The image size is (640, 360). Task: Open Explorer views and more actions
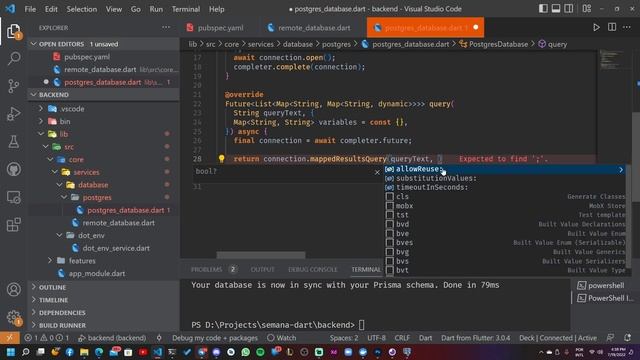(x=166, y=27)
